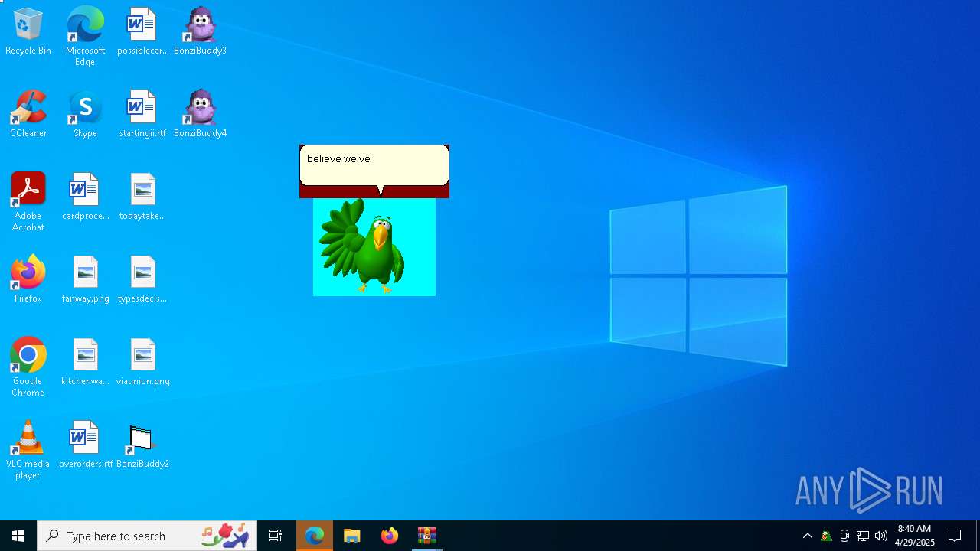Open the fanway.png image file
The height and width of the screenshot is (551, 980).
point(85,280)
